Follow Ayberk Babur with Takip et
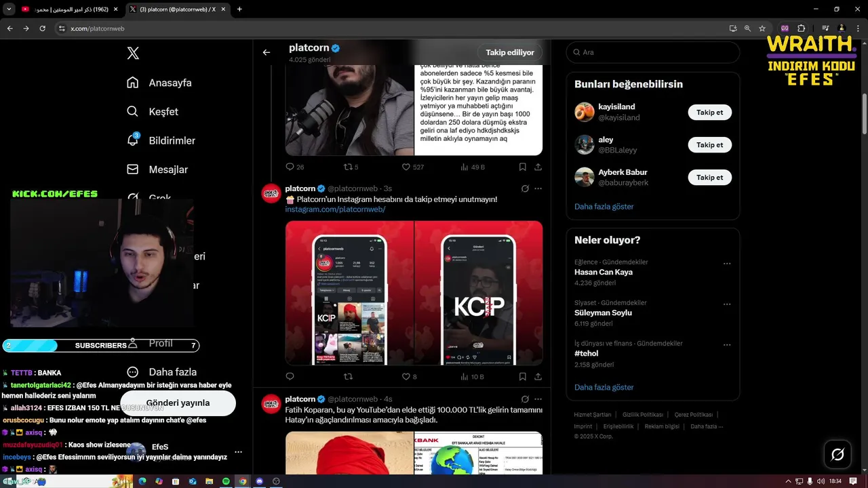This screenshot has height=488, width=868. pyautogui.click(x=709, y=178)
